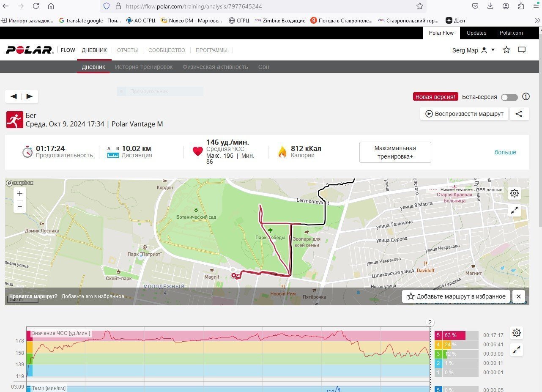Click zone 4 bar showing 24 %

(457, 345)
